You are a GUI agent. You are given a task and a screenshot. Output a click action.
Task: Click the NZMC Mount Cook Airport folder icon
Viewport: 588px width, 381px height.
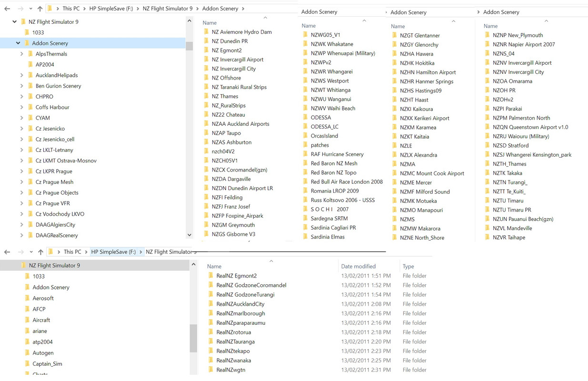point(394,173)
